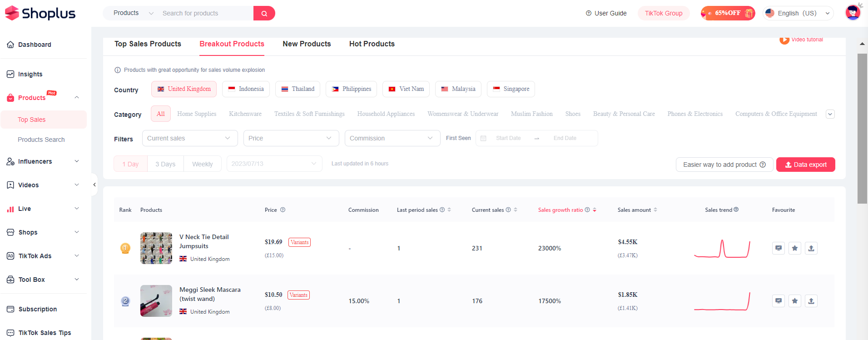Screen dimensions: 868x340
Task: Open the Products search type dropdown
Action: tap(133, 13)
